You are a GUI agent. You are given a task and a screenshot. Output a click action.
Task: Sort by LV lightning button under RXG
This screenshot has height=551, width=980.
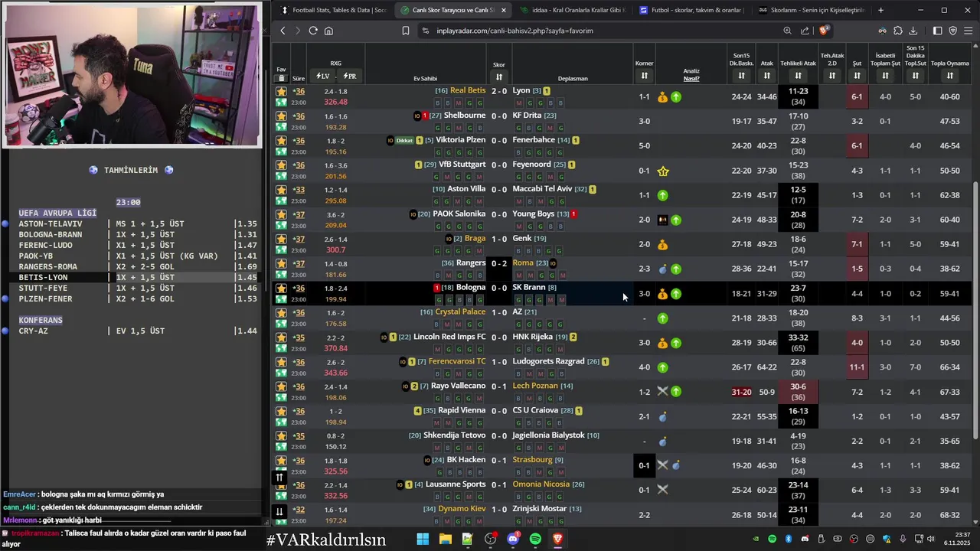point(323,77)
